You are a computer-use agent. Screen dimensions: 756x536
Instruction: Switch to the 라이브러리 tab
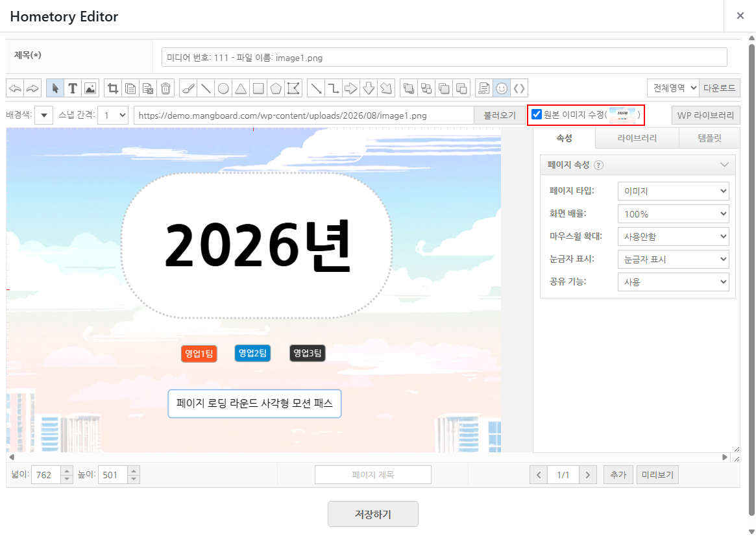coord(637,138)
